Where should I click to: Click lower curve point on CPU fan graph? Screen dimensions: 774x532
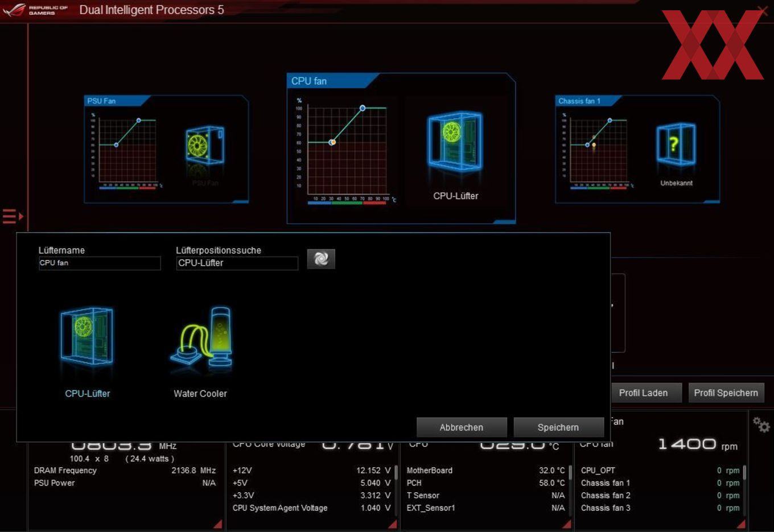coord(332,142)
